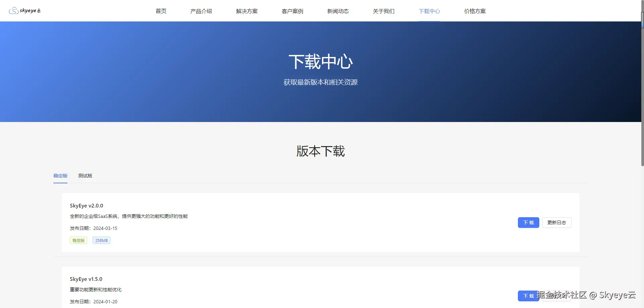
Task: Click the SkyEye v1.5.0 title
Action: (86, 279)
